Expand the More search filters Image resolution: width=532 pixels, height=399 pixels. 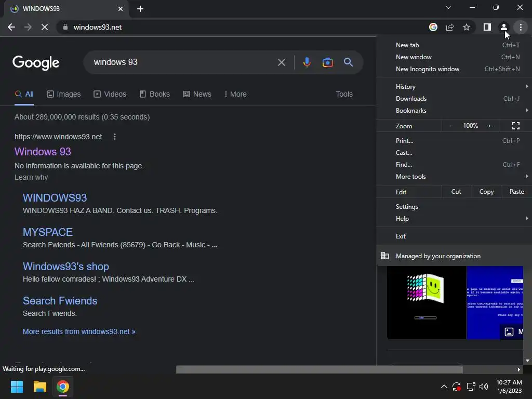(x=235, y=94)
